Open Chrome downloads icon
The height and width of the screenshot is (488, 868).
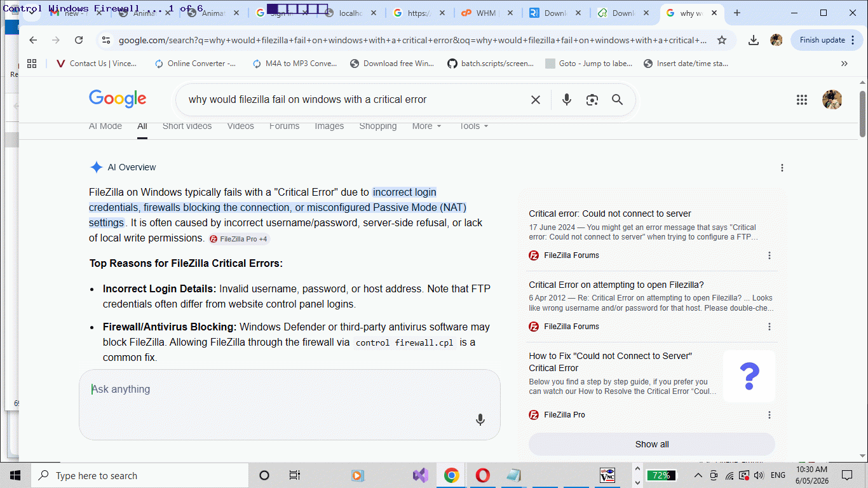tap(754, 40)
